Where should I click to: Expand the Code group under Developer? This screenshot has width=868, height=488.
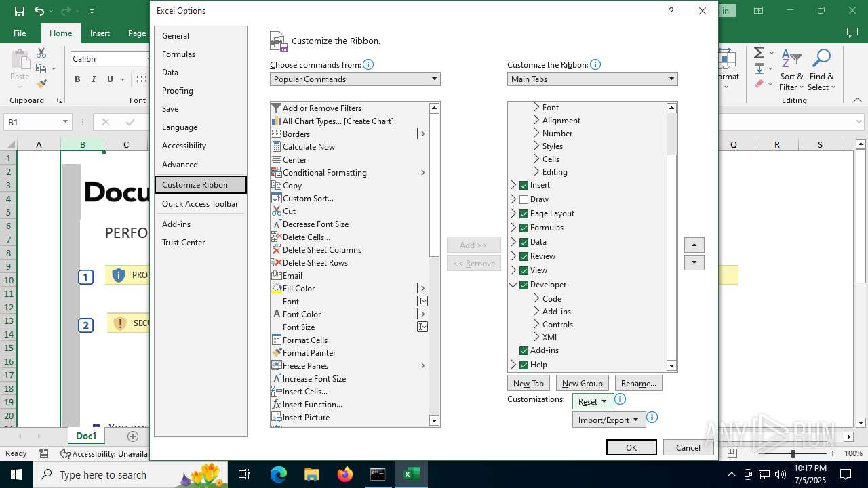point(536,298)
